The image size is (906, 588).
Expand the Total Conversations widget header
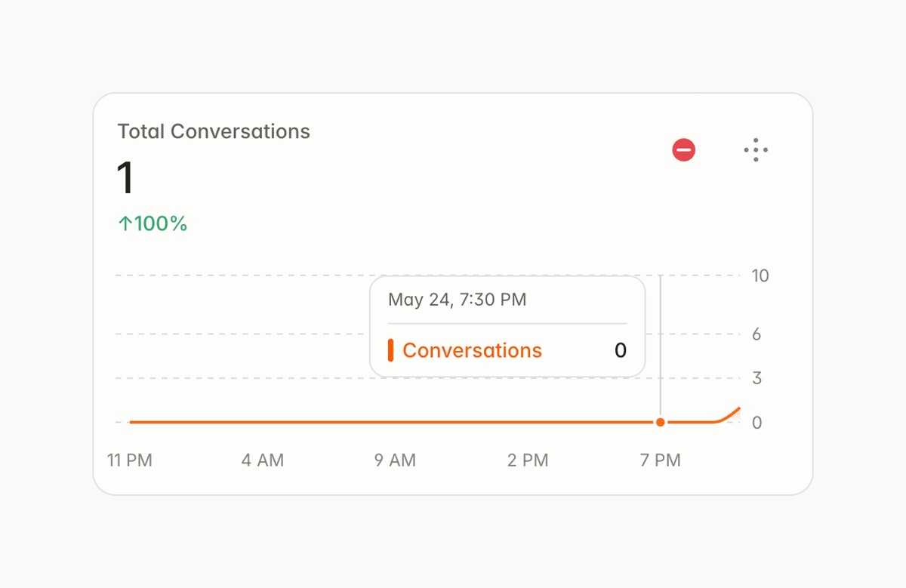(214, 131)
